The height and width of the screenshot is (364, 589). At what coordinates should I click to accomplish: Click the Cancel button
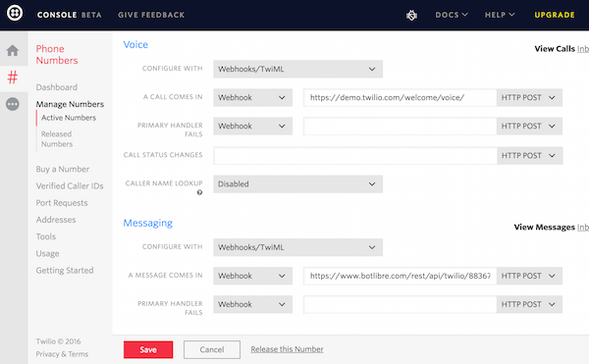(212, 349)
